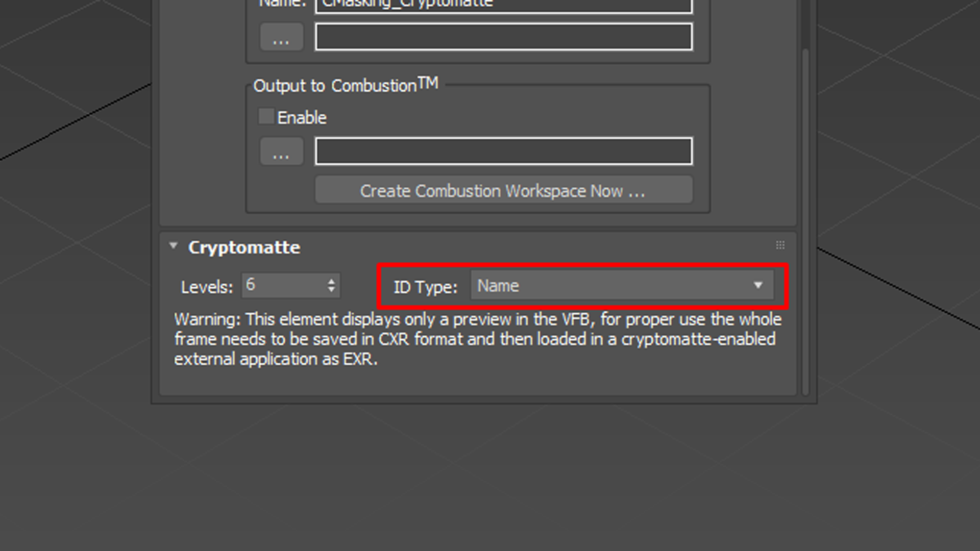Viewport: 980px width, 551px height.
Task: Click the ID Type label
Action: click(x=425, y=287)
